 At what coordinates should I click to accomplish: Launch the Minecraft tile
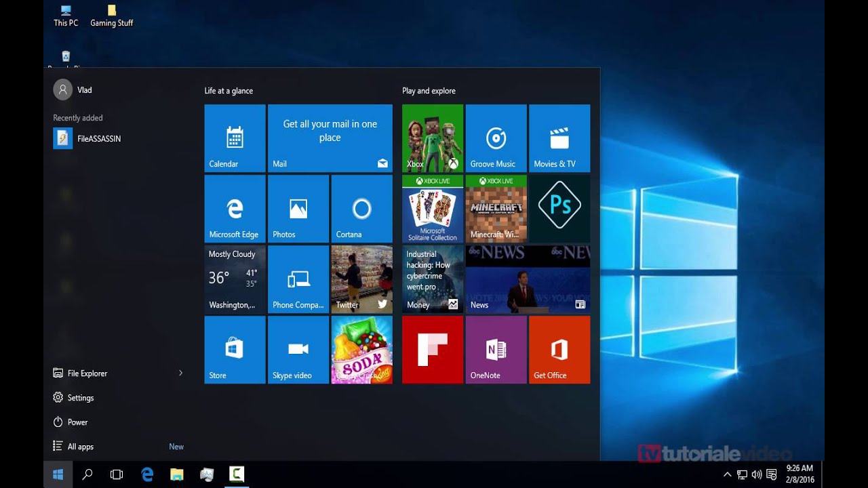[x=496, y=209]
